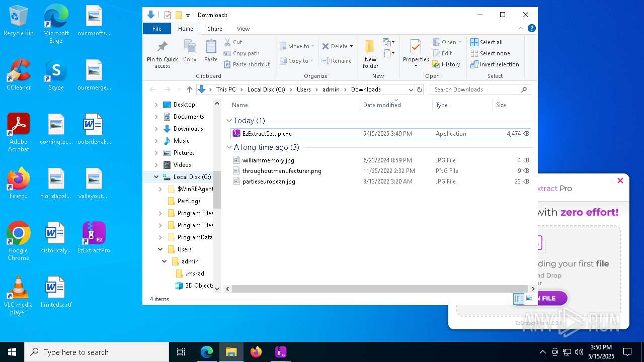This screenshot has width=644, height=362.
Task: Open VLC media player desktop icon
Action: click(19, 296)
